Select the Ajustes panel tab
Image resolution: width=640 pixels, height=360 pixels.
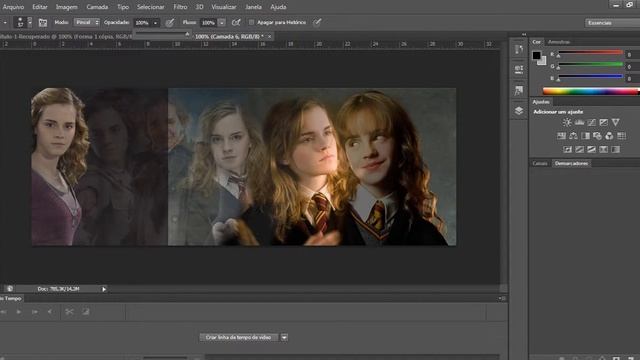(540, 102)
